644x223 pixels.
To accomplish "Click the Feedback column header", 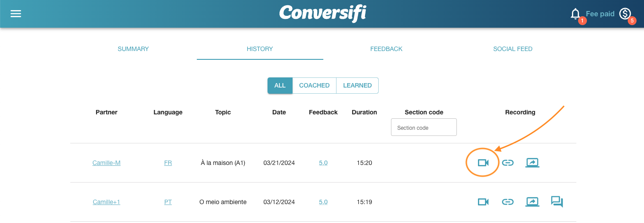I will point(323,112).
